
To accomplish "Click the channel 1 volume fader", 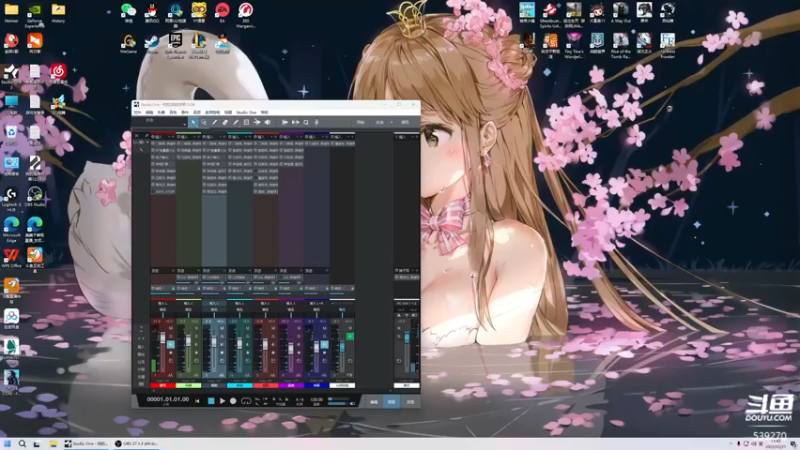I will (x=163, y=339).
